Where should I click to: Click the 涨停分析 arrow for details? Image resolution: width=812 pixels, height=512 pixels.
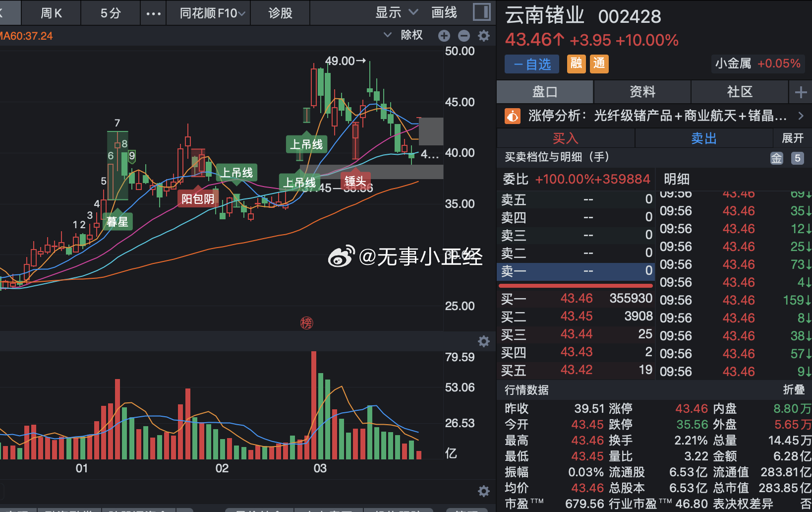point(801,116)
